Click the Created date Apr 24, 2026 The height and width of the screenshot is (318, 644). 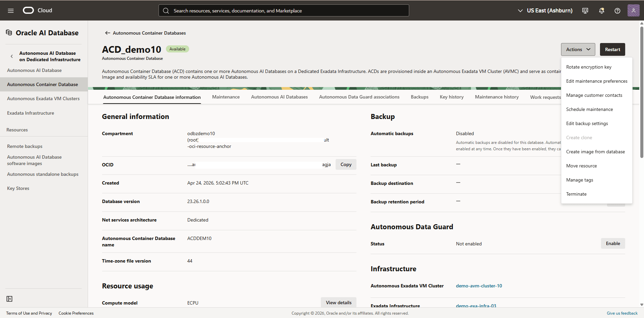pos(218,183)
